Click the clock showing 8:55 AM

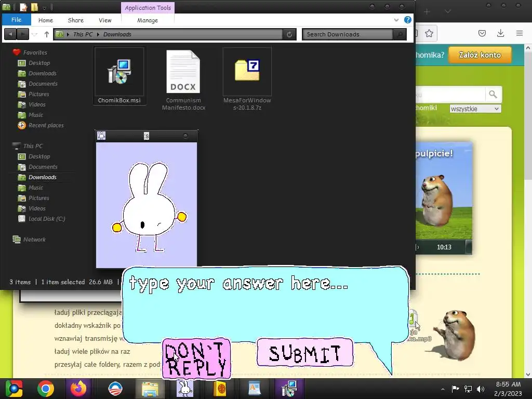508,389
